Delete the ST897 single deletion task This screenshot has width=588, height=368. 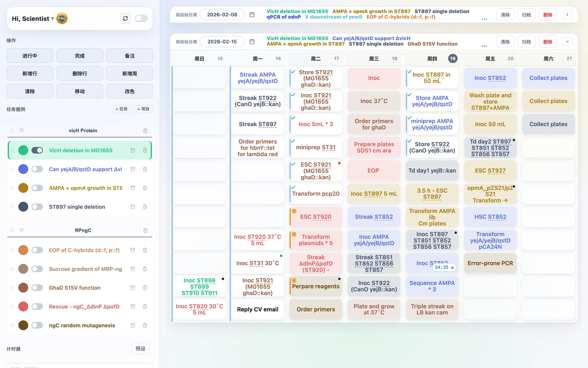145,207
